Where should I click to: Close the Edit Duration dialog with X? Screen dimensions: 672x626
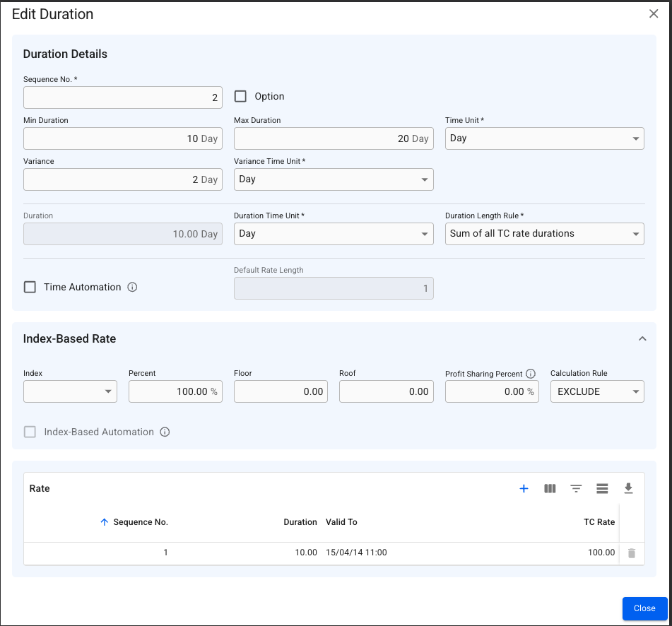[654, 14]
